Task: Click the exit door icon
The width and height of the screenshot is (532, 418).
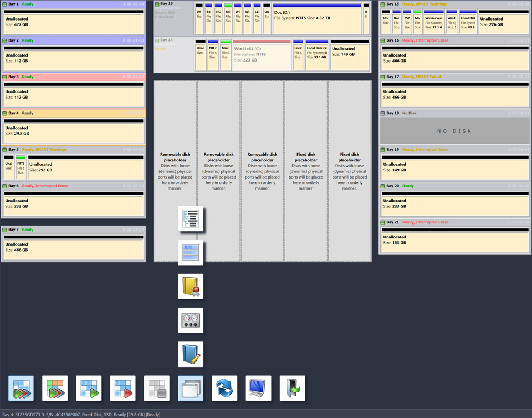Action: tap(292, 388)
